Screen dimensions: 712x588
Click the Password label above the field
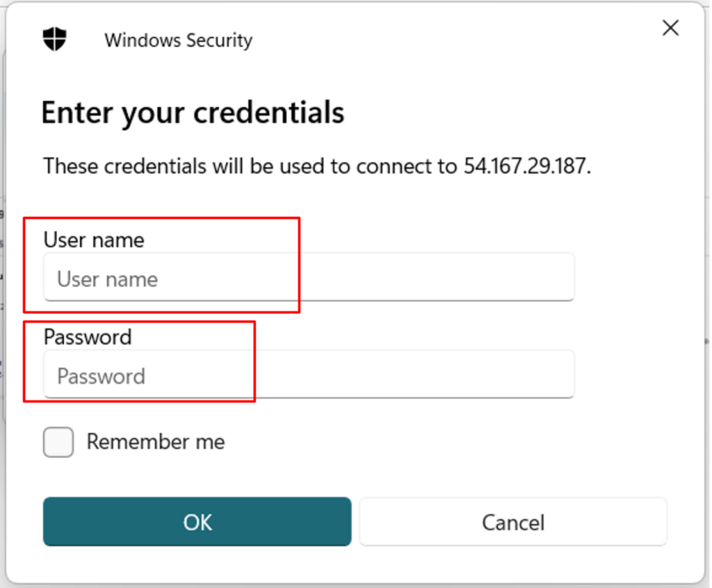pyautogui.click(x=88, y=337)
